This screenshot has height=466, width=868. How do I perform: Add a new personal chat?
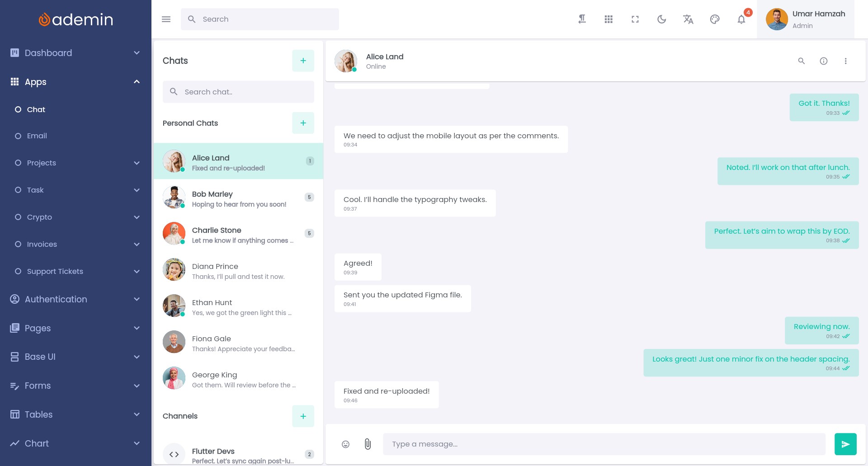pos(303,123)
